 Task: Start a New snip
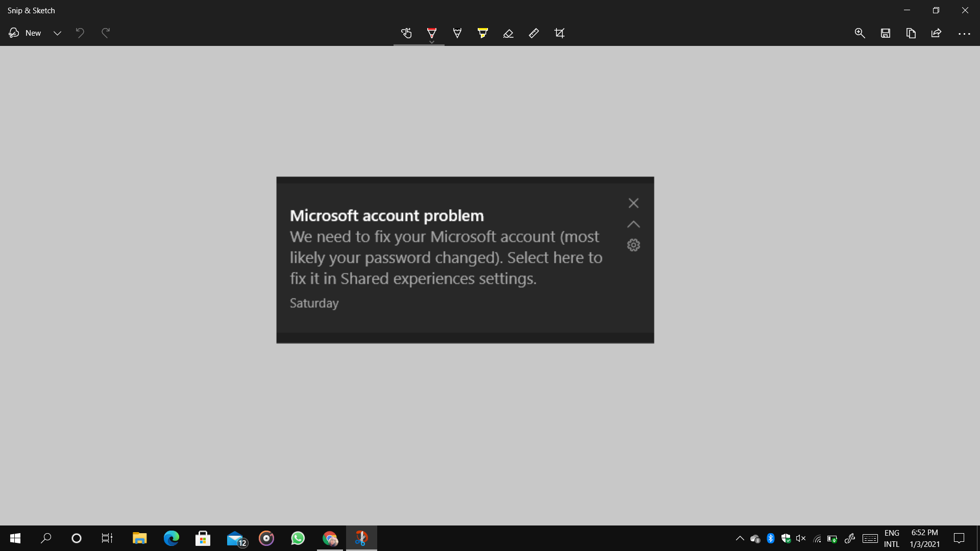coord(25,33)
